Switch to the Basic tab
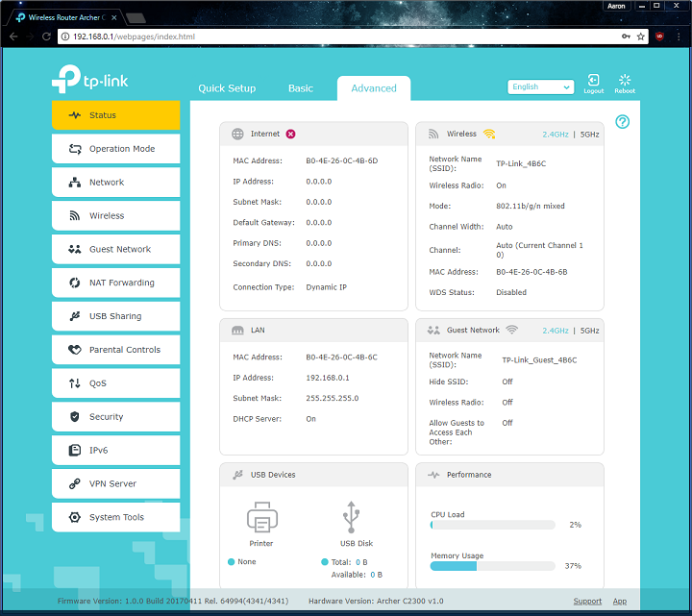This screenshot has width=692, height=616. 301,88
